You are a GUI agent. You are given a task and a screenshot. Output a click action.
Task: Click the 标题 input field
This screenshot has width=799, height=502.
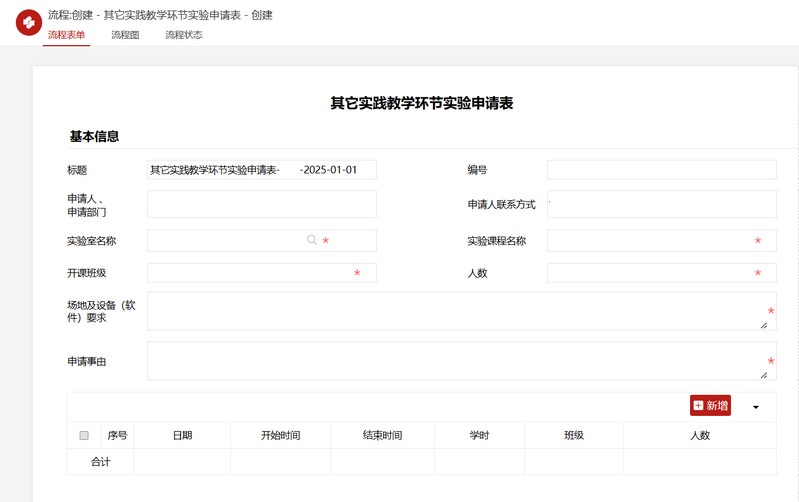pyautogui.click(x=261, y=170)
